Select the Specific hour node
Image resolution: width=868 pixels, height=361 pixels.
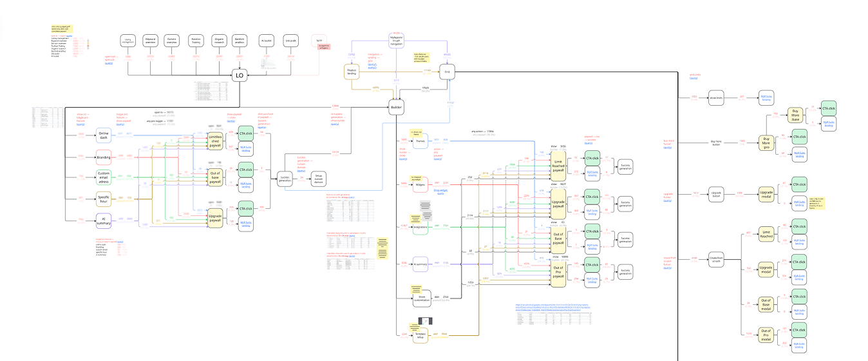point(104,199)
